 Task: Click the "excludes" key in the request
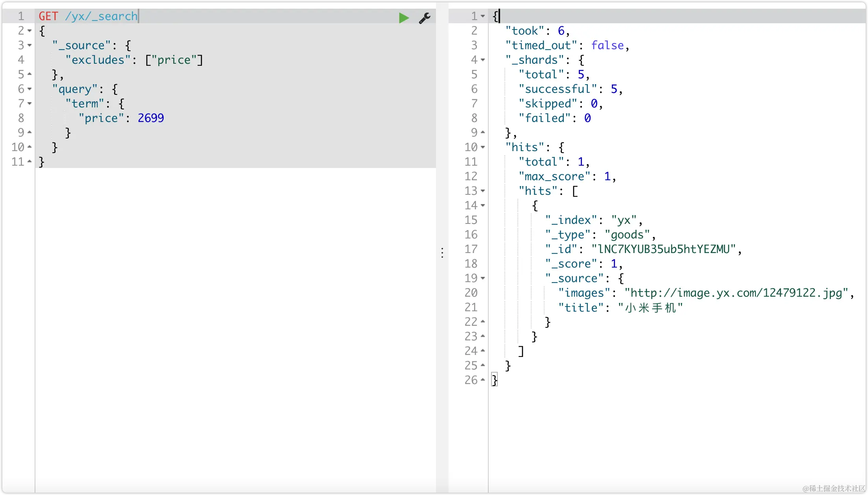click(x=98, y=60)
